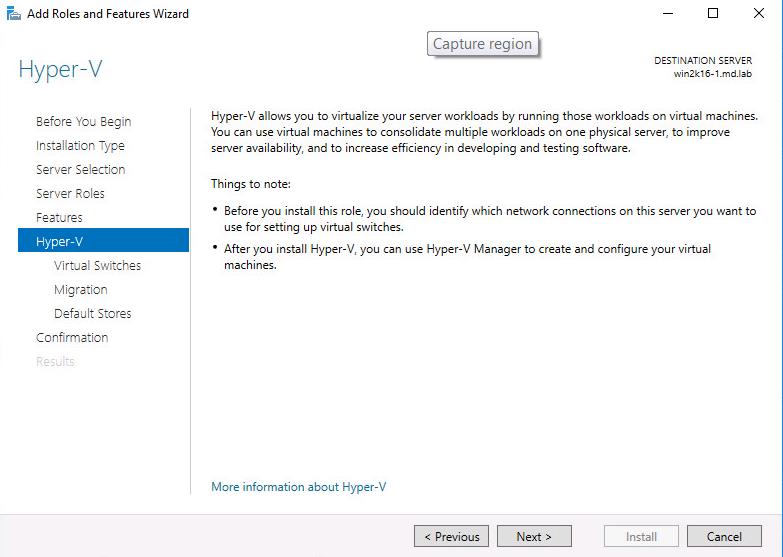Screen dimensions: 783x557
Task: Select the Server Selection step
Action: pos(80,169)
